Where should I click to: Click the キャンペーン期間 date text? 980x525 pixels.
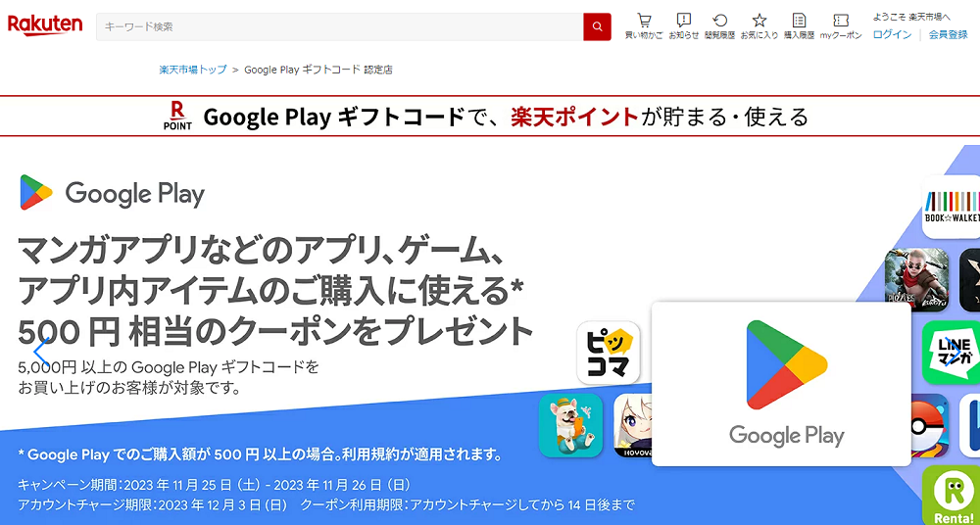pyautogui.click(x=214, y=485)
